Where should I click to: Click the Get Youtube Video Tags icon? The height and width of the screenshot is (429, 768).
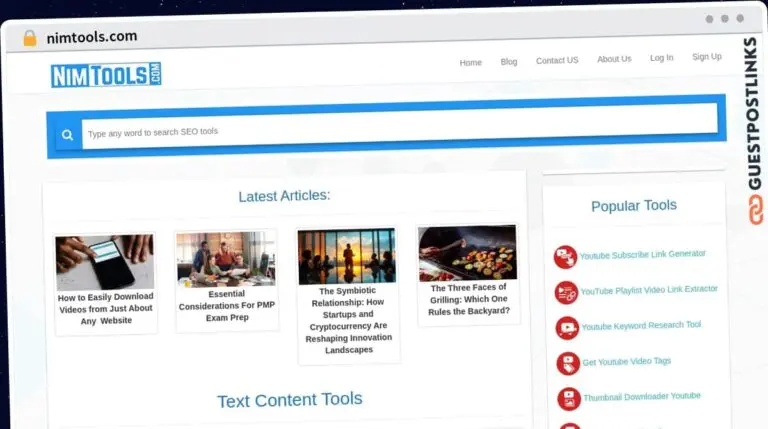(568, 363)
